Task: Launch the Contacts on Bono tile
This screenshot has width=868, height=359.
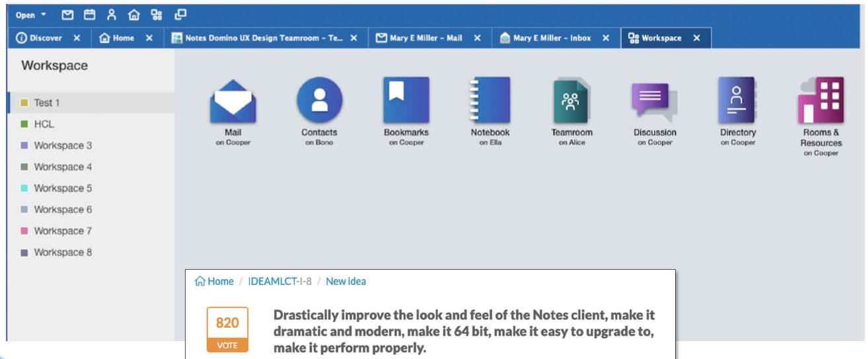Action: pyautogui.click(x=319, y=112)
